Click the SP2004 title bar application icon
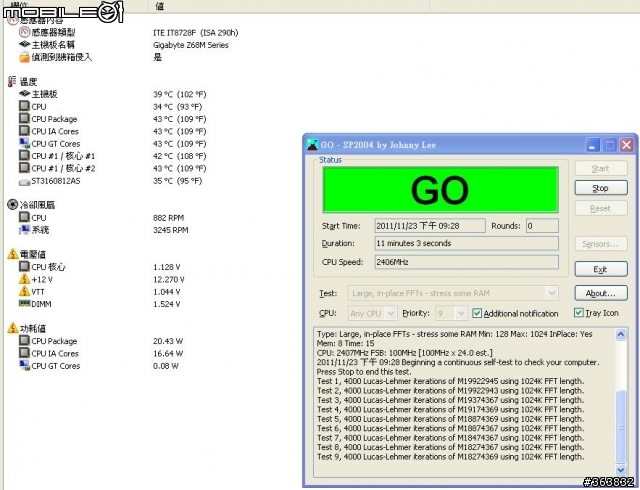 tap(312, 145)
